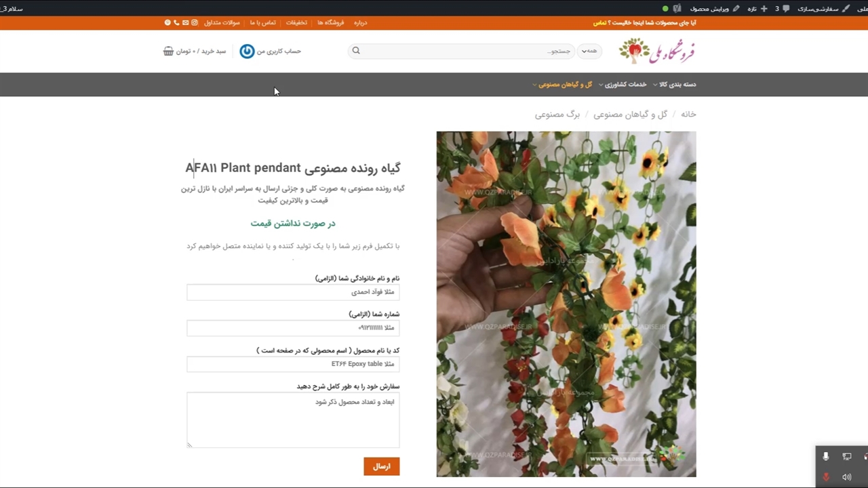Click the Instagram icon in the orange bar
Screen dimensions: 868x488
pyautogui.click(x=195, y=22)
